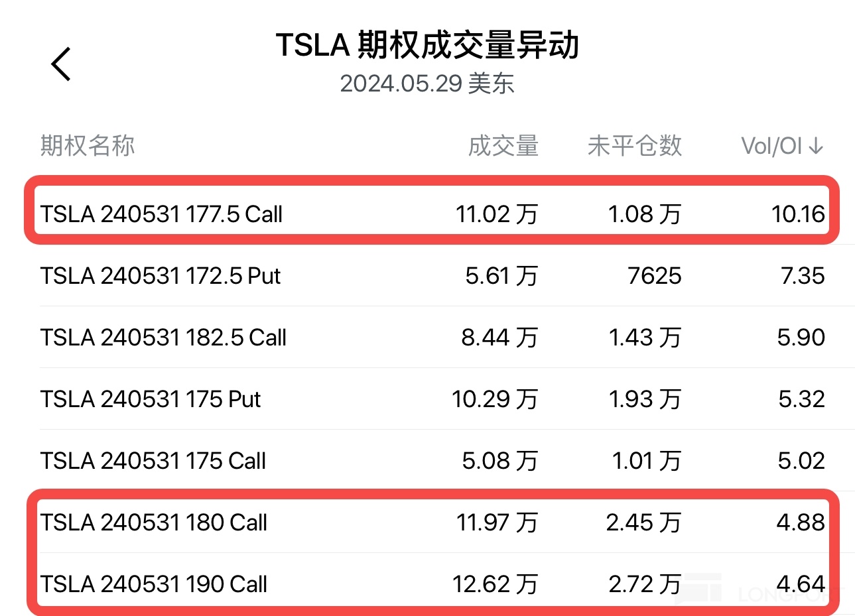Click the 期权名称 column header
The width and height of the screenshot is (855, 616).
pos(88,146)
